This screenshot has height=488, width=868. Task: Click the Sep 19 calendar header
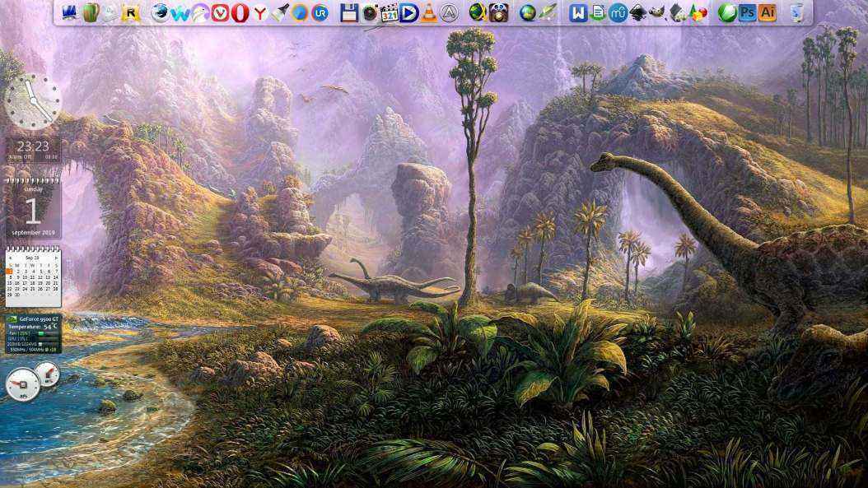pos(33,258)
